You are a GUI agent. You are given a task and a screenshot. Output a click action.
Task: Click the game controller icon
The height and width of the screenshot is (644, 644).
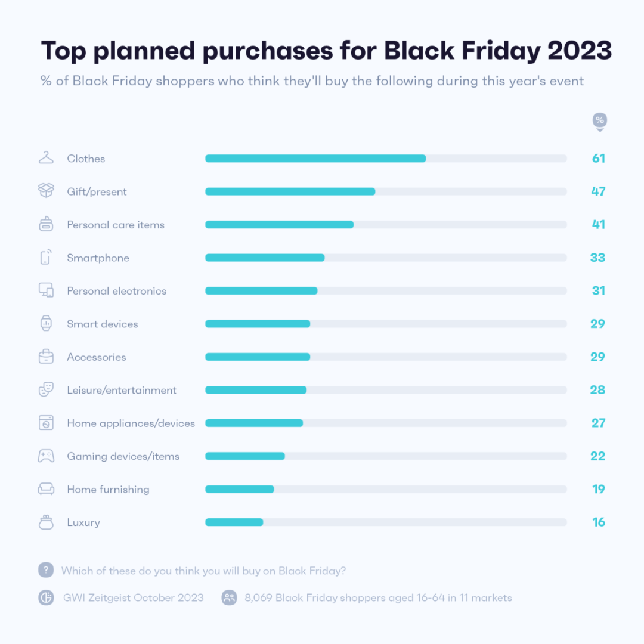pos(46,456)
